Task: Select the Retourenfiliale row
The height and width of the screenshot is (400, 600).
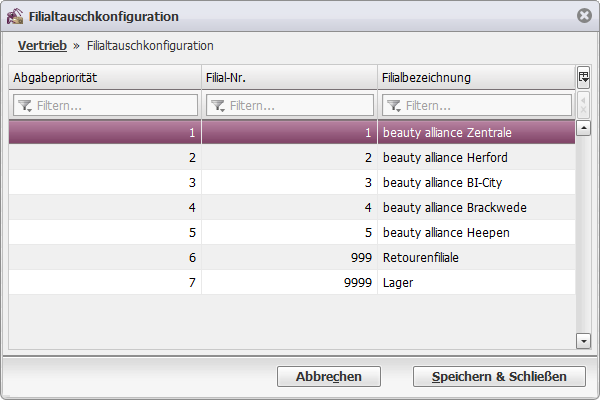Action: click(x=292, y=257)
